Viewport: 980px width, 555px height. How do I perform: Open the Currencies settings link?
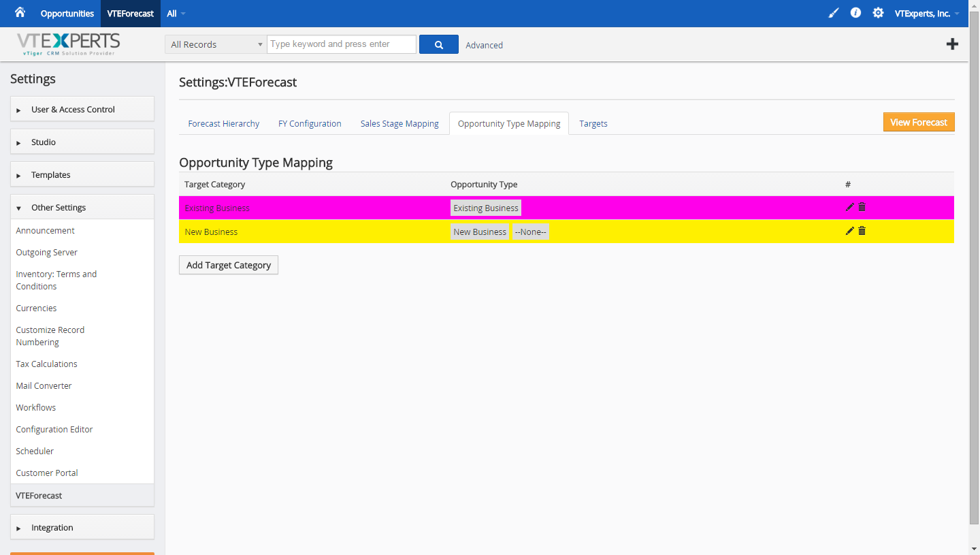point(36,308)
